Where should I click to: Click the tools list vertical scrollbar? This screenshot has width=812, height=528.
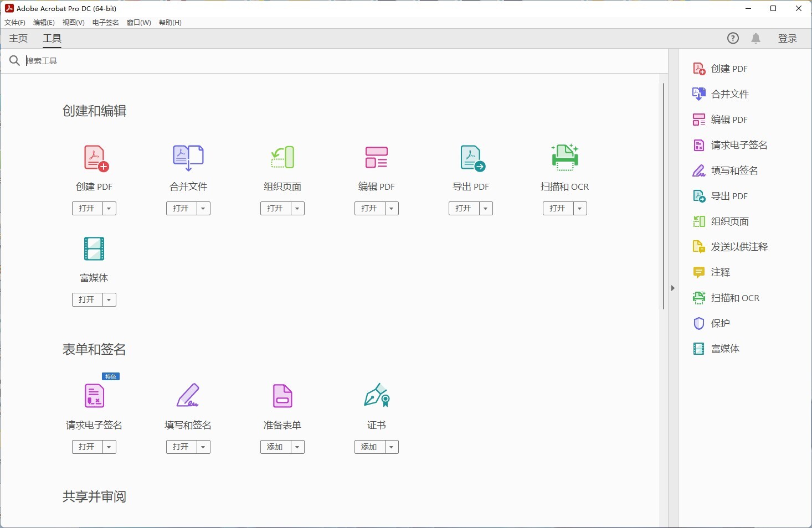(663, 196)
